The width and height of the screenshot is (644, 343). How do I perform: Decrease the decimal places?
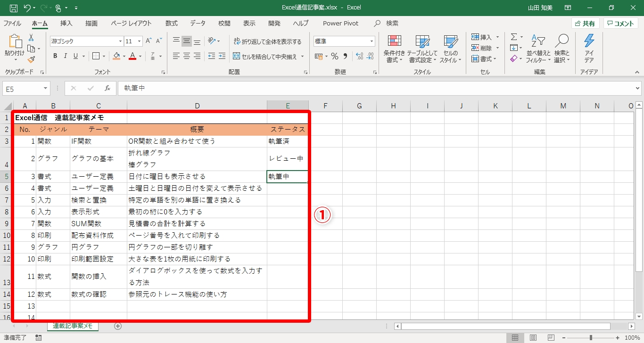coord(370,57)
